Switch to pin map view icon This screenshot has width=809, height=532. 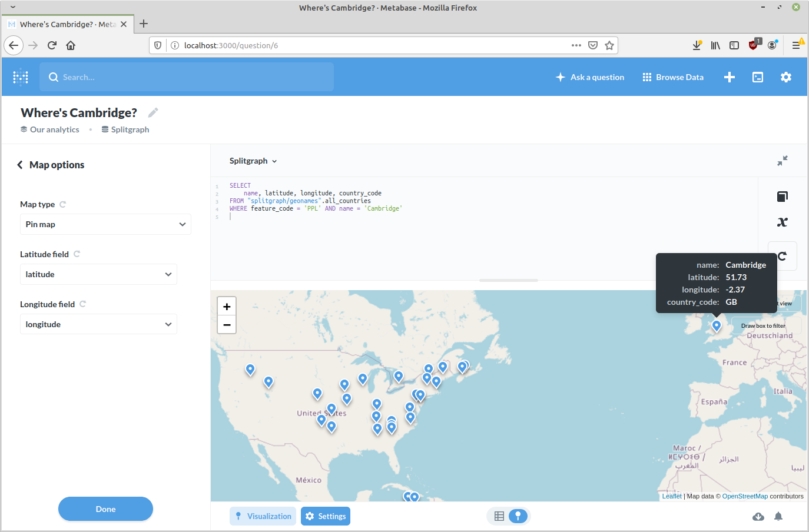point(518,516)
